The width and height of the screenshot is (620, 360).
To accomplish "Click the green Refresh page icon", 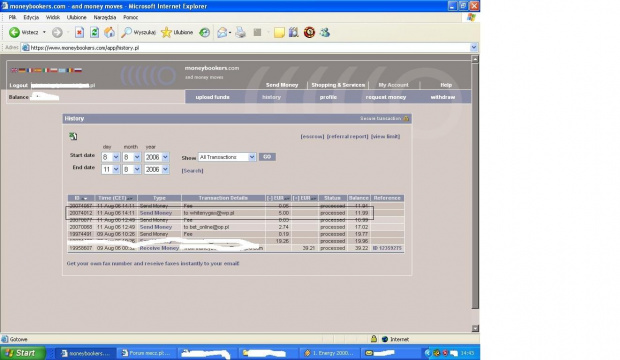I will (x=94, y=32).
